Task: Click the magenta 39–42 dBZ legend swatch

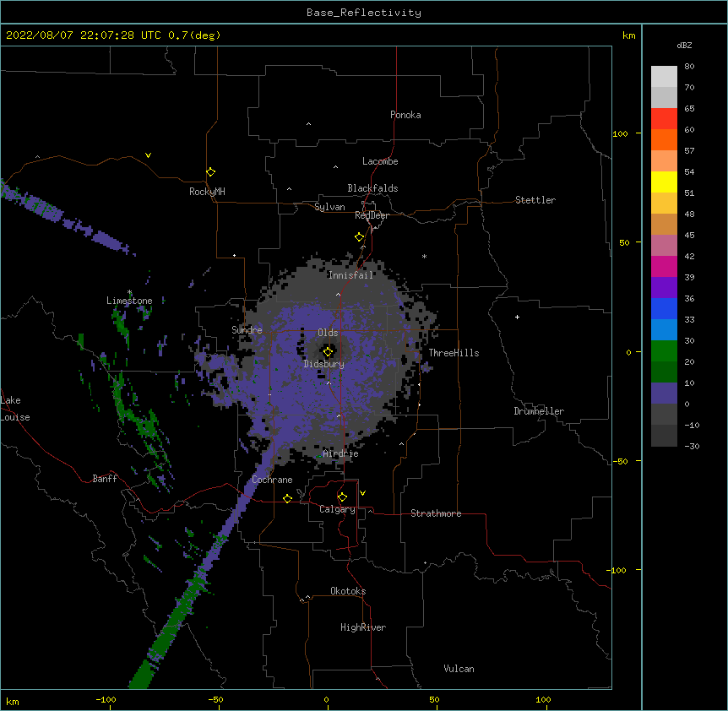Action: (x=664, y=266)
